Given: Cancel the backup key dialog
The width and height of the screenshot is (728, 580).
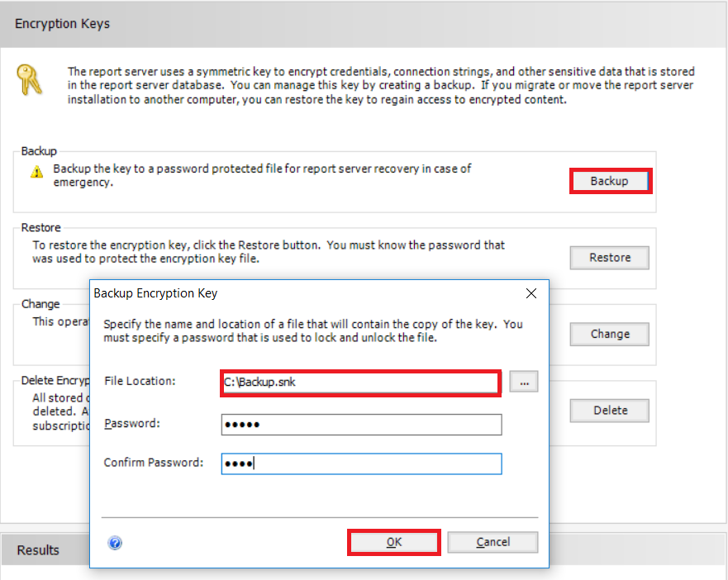Looking at the screenshot, I should pyautogui.click(x=492, y=542).
